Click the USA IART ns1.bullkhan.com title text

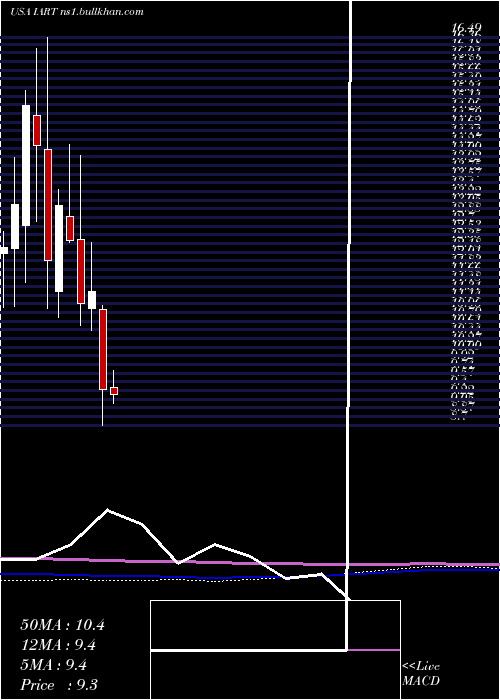pyautogui.click(x=77, y=12)
